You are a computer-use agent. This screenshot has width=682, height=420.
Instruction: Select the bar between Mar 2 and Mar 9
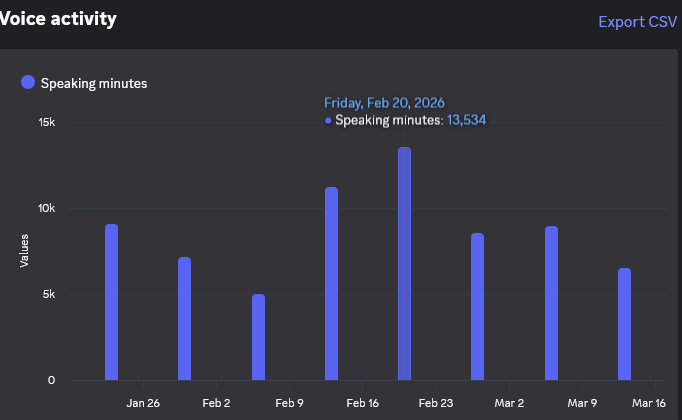(551, 303)
